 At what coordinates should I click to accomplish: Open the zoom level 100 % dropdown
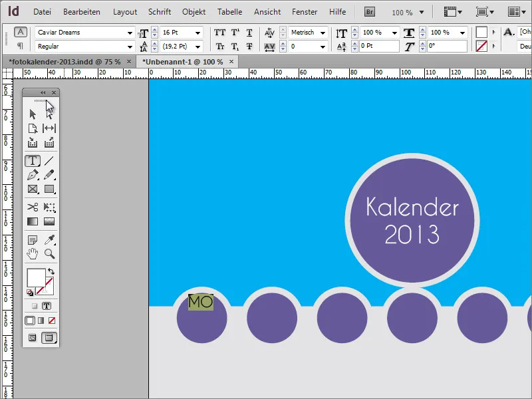tap(422, 12)
